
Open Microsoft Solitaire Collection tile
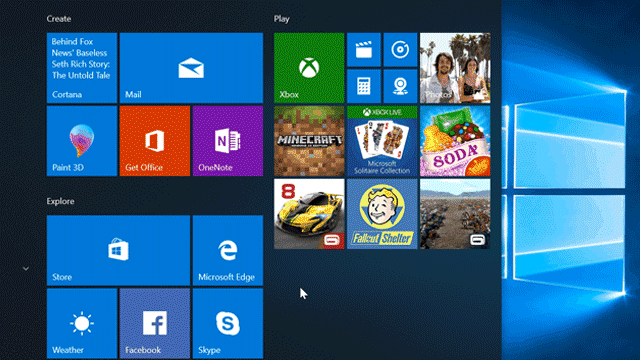pos(382,141)
